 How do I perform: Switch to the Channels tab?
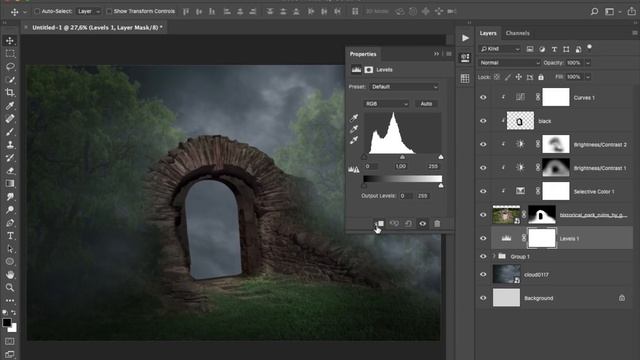pos(518,33)
